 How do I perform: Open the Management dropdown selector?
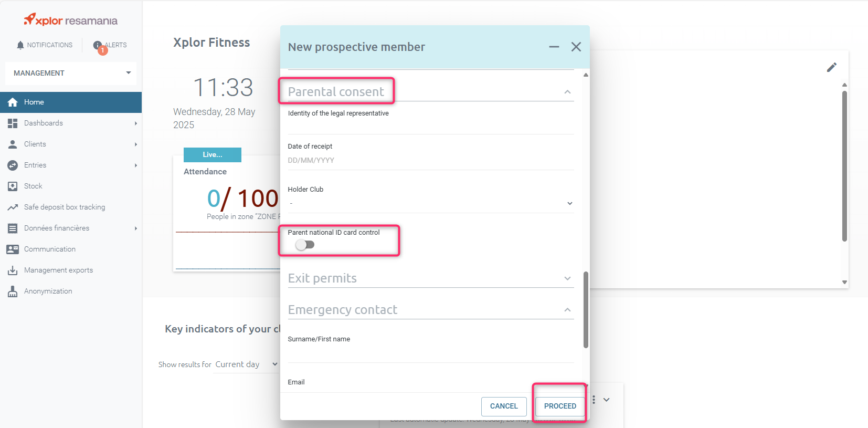[71, 73]
